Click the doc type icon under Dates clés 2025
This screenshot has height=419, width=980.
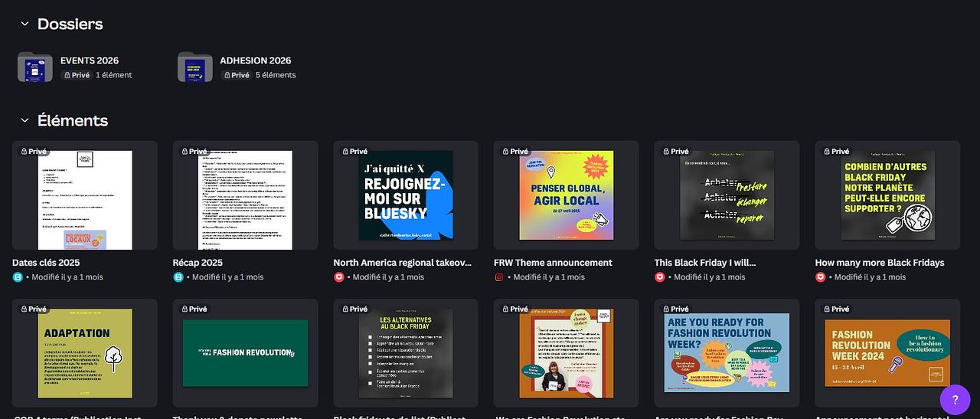tap(18, 277)
